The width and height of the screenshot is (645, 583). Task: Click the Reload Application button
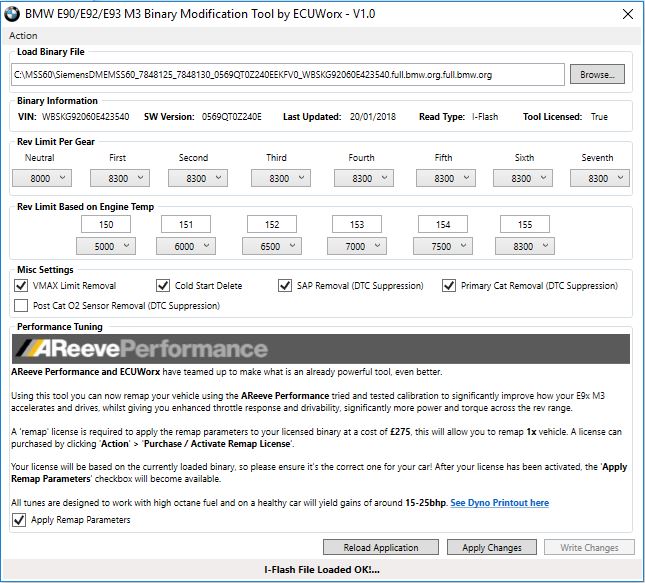click(381, 547)
